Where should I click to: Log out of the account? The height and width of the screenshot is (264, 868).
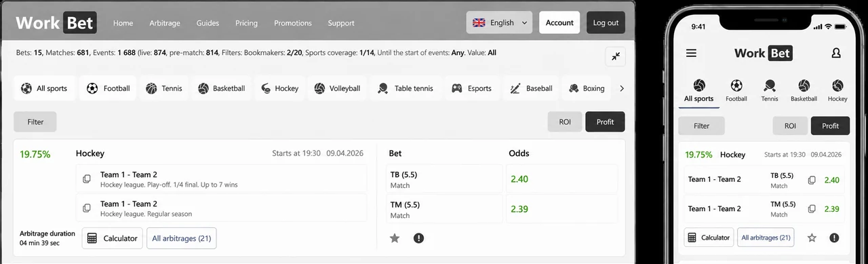[x=606, y=22]
